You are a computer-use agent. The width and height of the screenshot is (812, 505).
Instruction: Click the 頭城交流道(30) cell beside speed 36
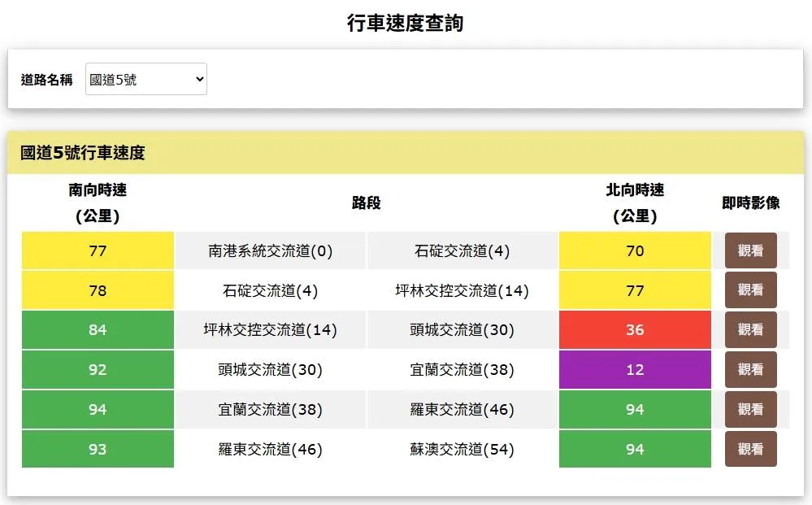(462, 329)
